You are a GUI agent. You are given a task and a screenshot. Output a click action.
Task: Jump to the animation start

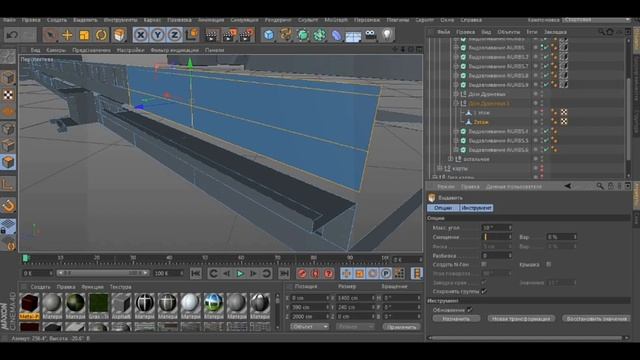196,273
